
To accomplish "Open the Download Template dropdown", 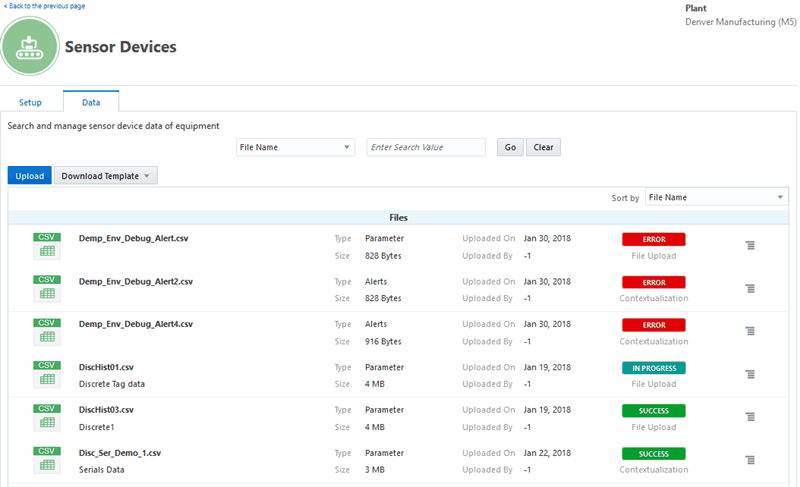I will tap(106, 176).
